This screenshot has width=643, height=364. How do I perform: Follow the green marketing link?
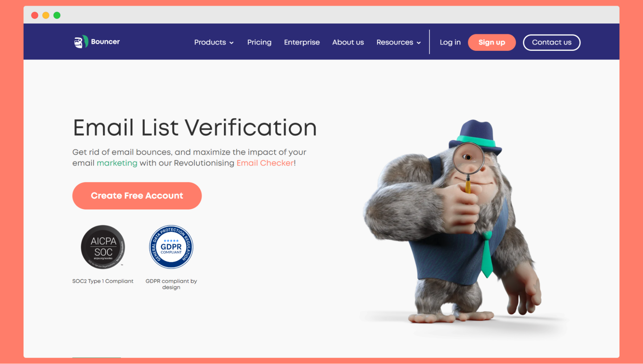pyautogui.click(x=117, y=163)
